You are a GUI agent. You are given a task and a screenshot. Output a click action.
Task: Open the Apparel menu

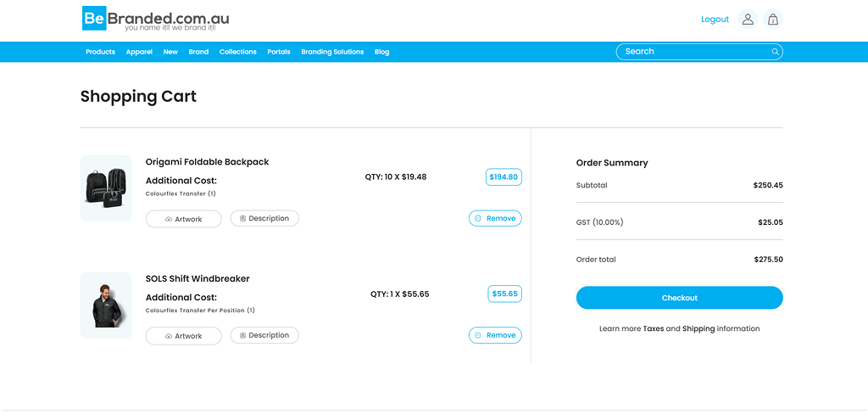click(139, 52)
